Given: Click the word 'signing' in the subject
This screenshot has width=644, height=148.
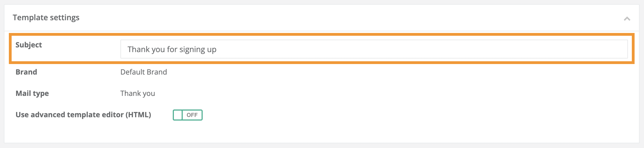Looking at the screenshot, I should point(192,50).
